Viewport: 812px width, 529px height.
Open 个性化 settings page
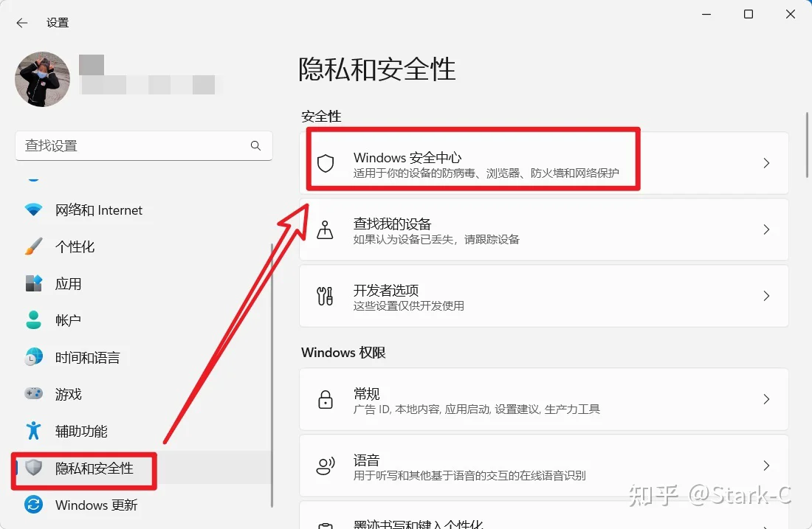tap(75, 247)
